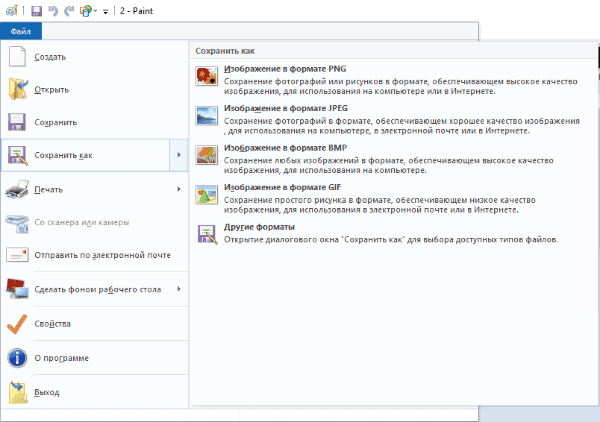This screenshot has width=600, height=422.
Task: Click the paste icon in quick access toolbar
Action: [86, 11]
